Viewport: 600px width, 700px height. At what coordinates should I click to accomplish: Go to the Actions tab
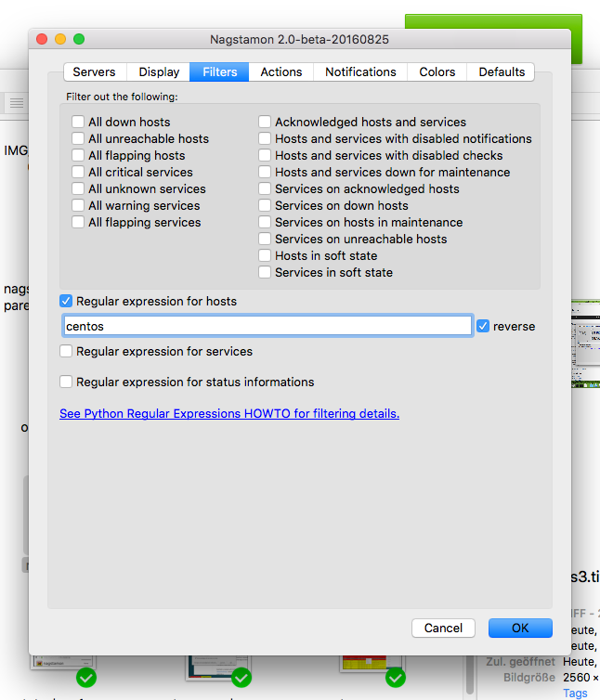tap(280, 71)
